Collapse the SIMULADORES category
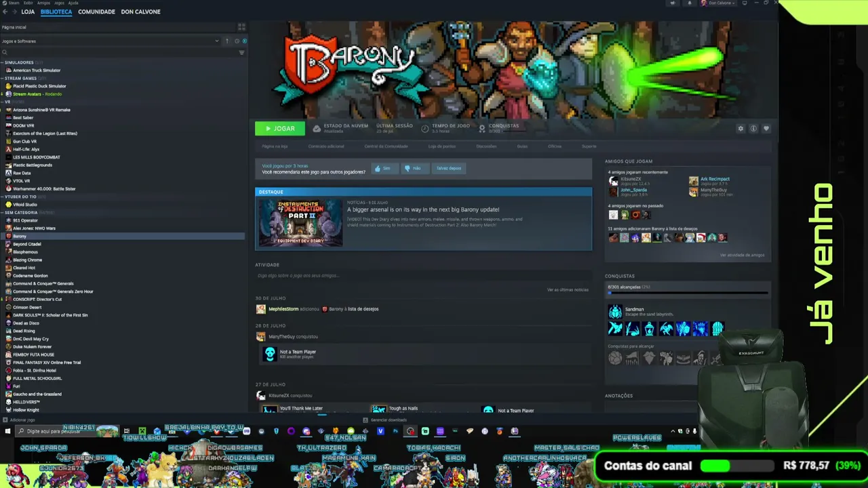 pyautogui.click(x=2, y=62)
